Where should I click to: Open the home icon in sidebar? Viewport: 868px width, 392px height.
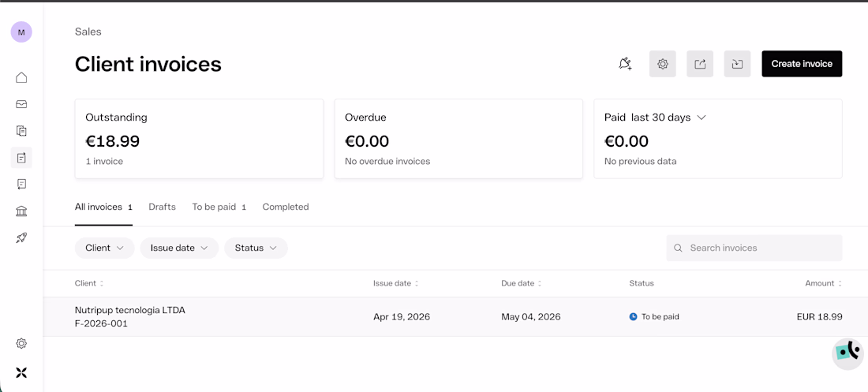[x=21, y=77]
